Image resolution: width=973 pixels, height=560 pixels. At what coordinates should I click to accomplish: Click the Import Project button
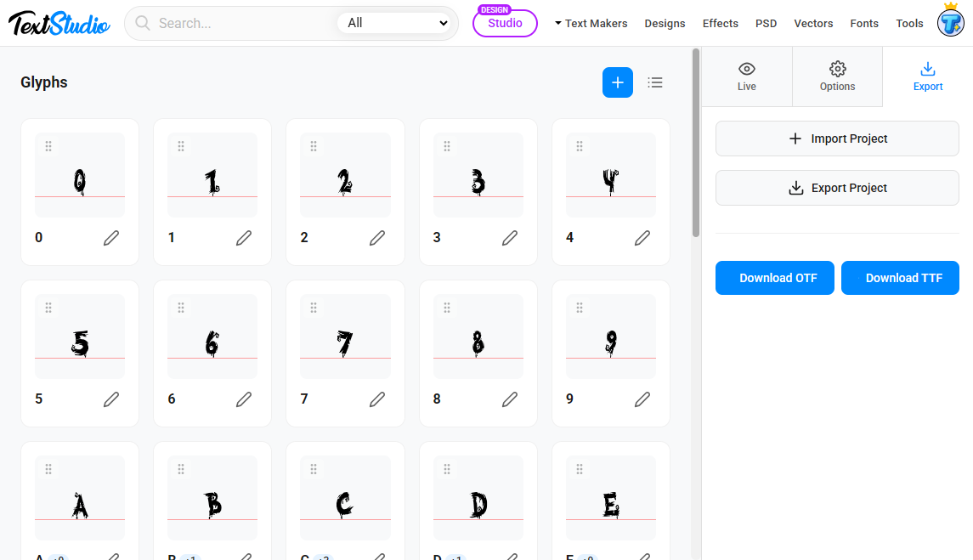[x=836, y=139]
